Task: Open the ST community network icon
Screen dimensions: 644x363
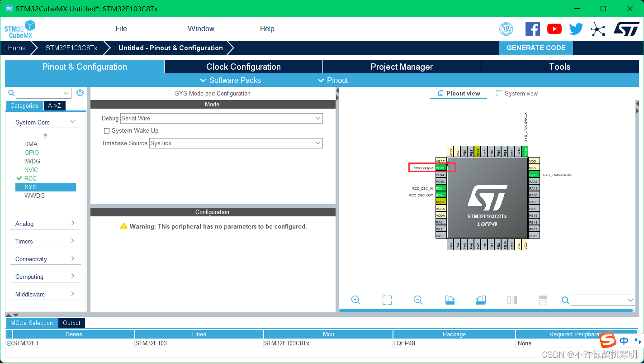Action: pyautogui.click(x=598, y=29)
